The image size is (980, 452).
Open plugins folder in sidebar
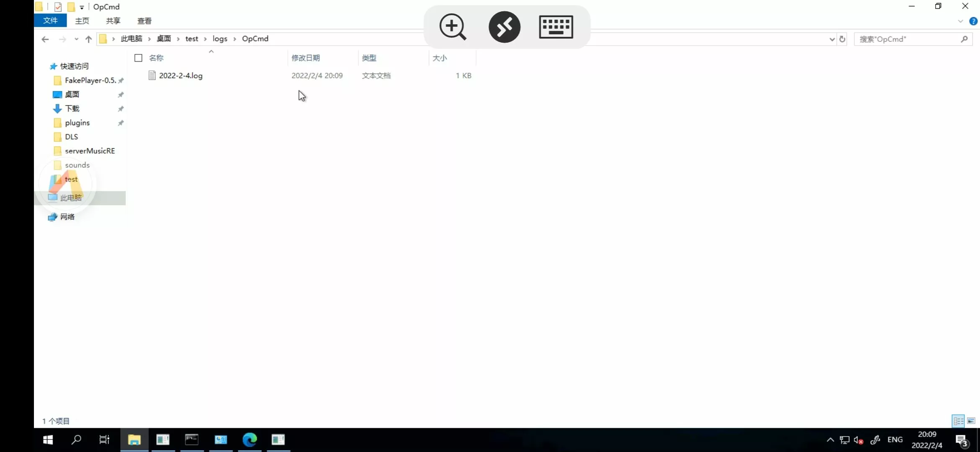tap(77, 123)
